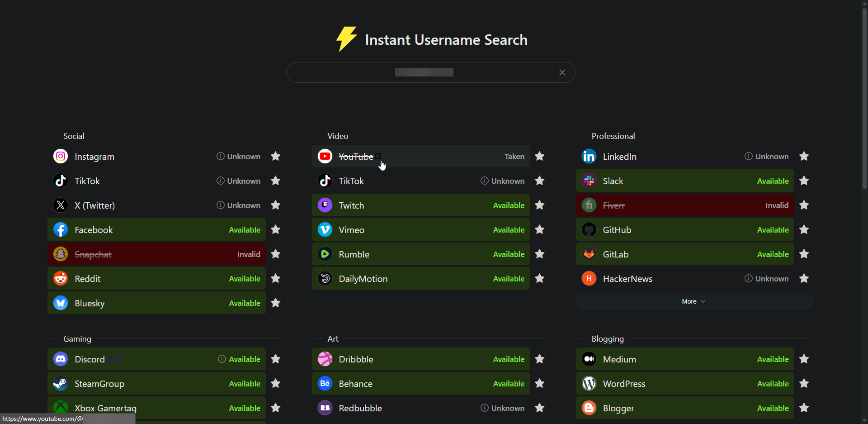This screenshot has width=868, height=424.
Task: Click the yellow lightning bolt logo
Action: tap(346, 39)
